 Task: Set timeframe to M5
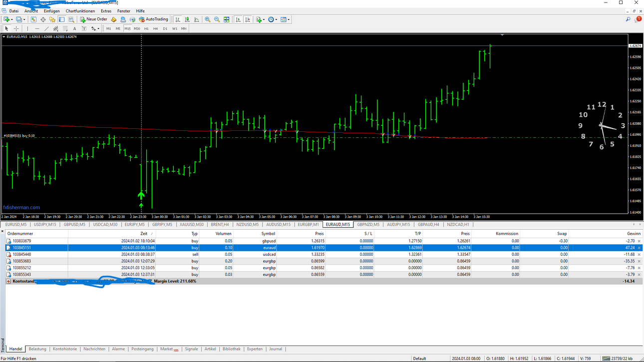tap(118, 28)
